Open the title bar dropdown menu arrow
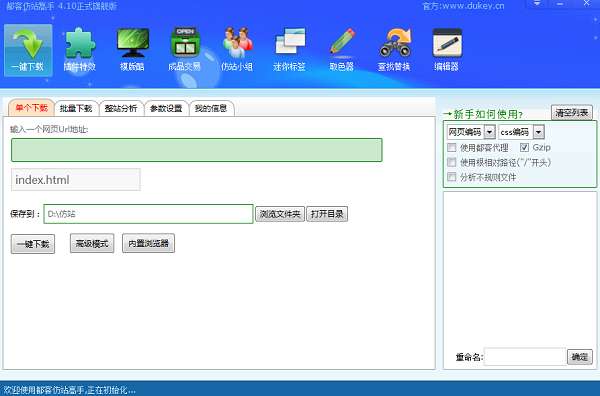 coord(537,3)
